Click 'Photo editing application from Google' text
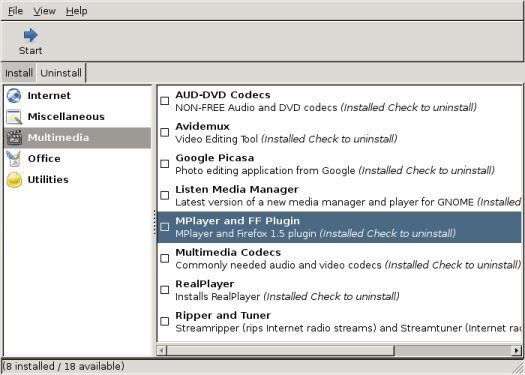The height and width of the screenshot is (375, 525). pyautogui.click(x=265, y=170)
